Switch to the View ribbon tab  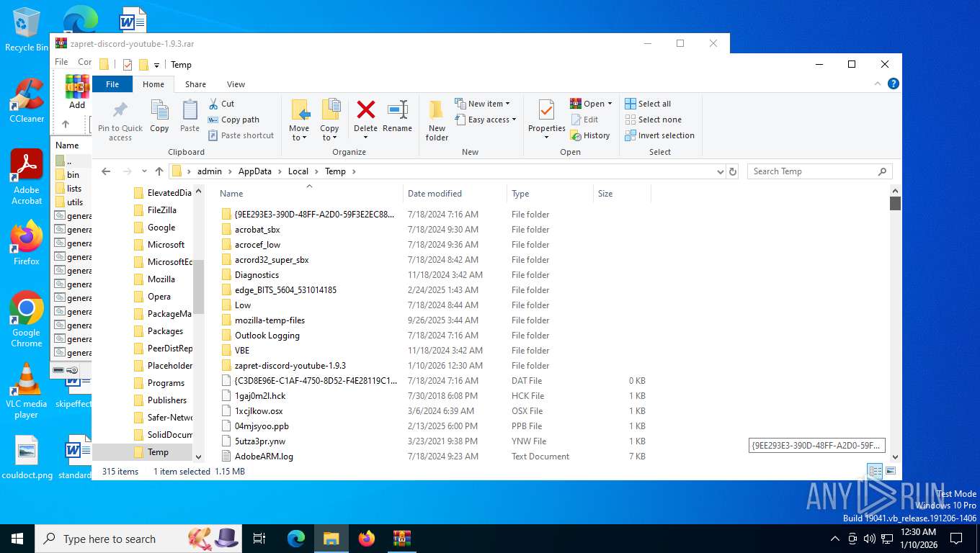click(x=236, y=84)
